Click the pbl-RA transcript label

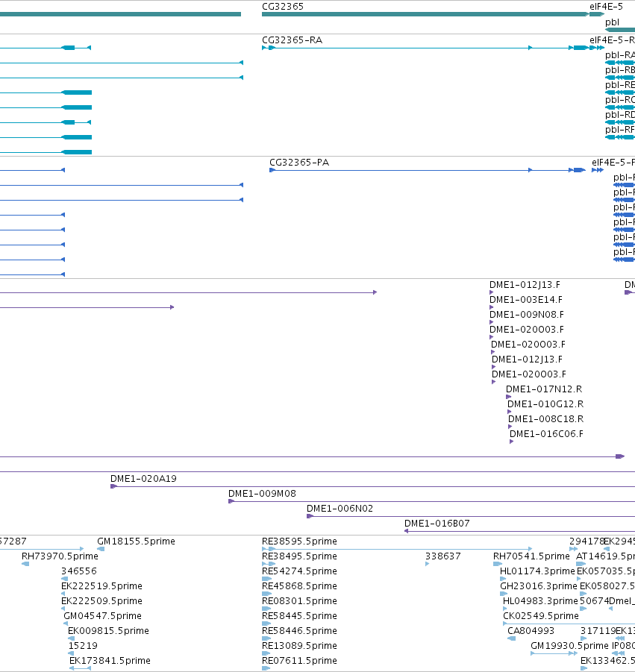620,55
